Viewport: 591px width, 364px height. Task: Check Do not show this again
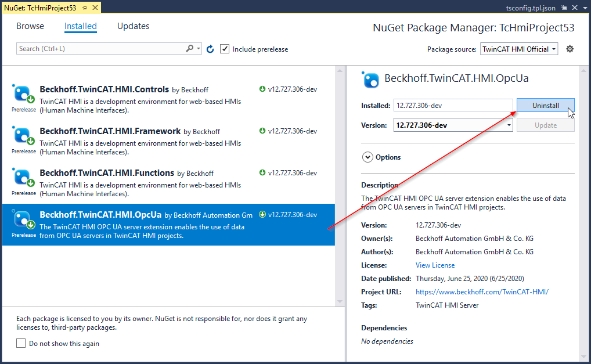point(21,343)
